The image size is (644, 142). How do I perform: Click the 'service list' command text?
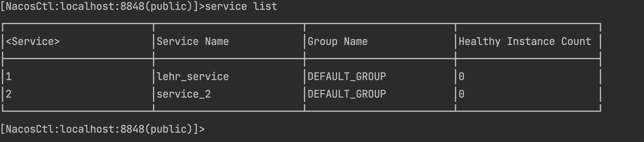[241, 6]
